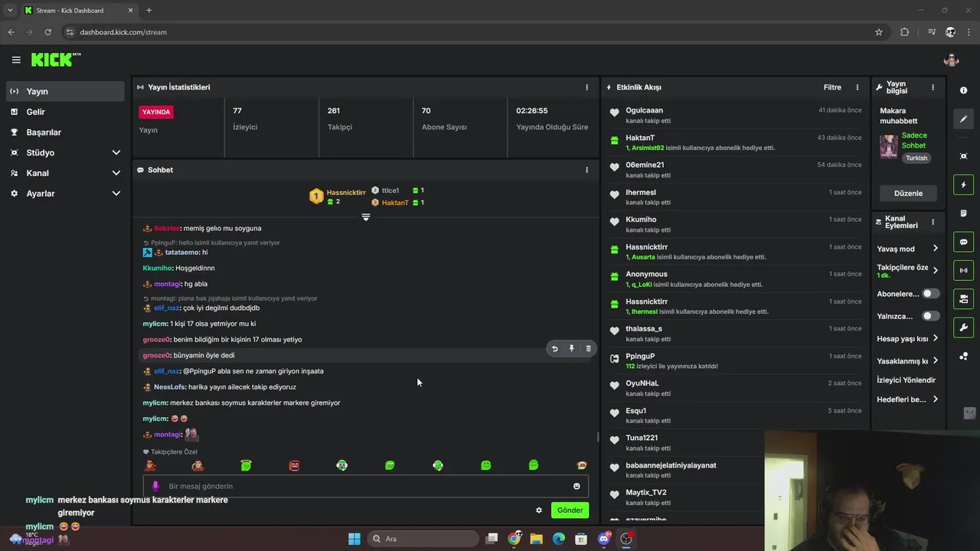The height and width of the screenshot is (551, 980).
Task: Open the hamburger menu beside Kick logo
Action: [16, 60]
